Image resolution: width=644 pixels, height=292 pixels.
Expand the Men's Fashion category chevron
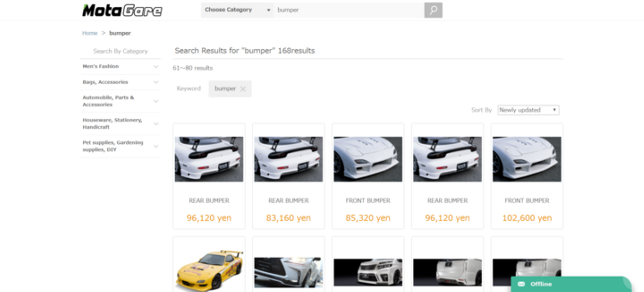pyautogui.click(x=156, y=66)
